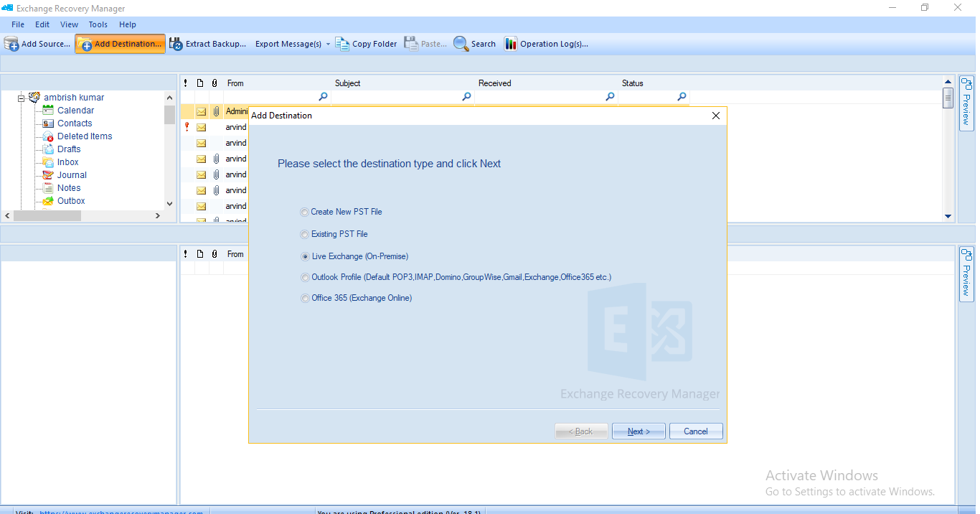Open the Edit menu
980x514 pixels.
(x=42, y=24)
